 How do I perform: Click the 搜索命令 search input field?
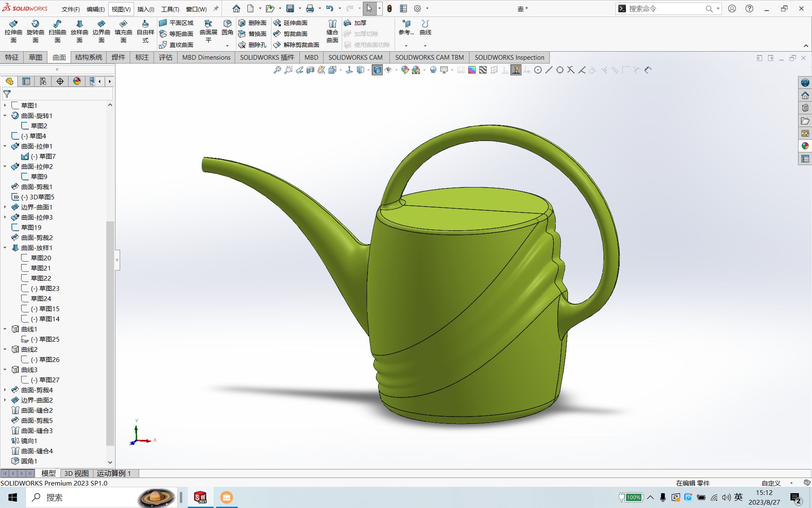pos(666,8)
